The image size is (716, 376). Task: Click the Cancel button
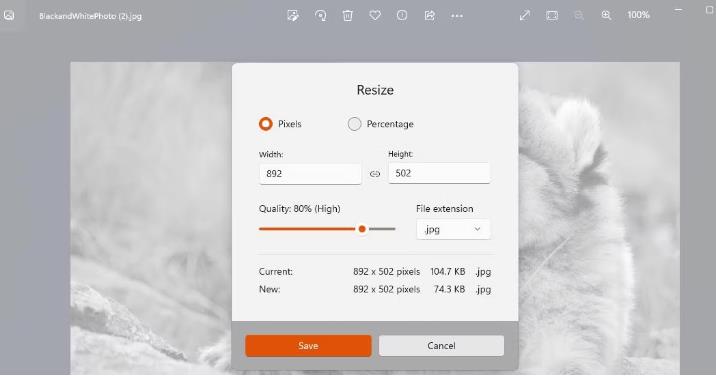[x=441, y=346]
